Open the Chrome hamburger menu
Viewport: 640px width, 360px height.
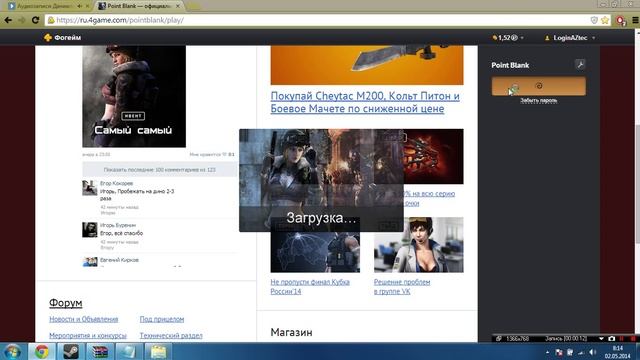click(x=636, y=20)
